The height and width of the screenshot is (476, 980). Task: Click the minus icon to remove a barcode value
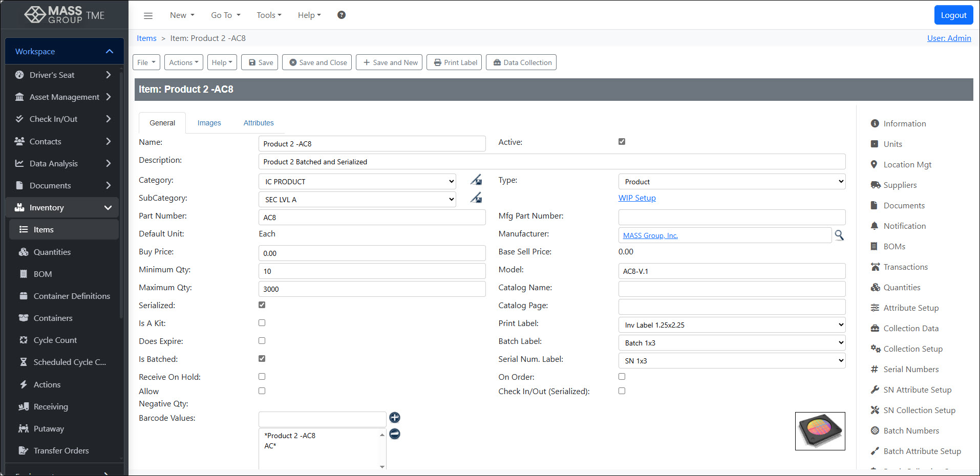coord(394,434)
